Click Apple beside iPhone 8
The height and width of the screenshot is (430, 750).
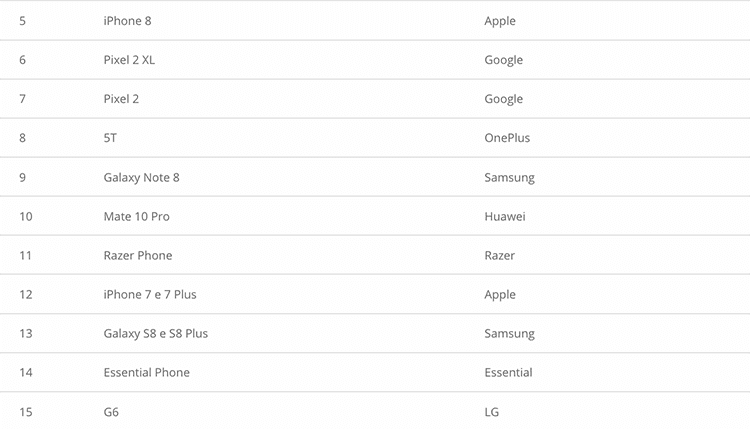click(500, 22)
